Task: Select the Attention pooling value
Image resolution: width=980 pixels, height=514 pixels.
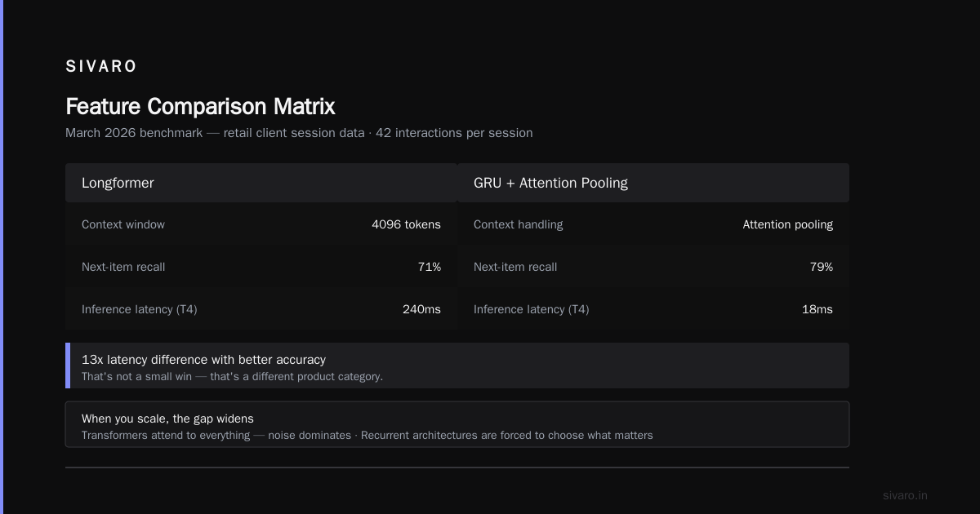Action: tap(788, 224)
